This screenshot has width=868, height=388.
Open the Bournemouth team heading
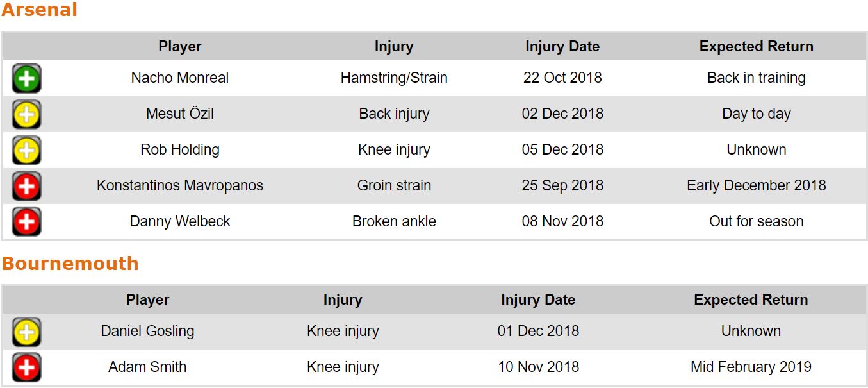click(70, 264)
